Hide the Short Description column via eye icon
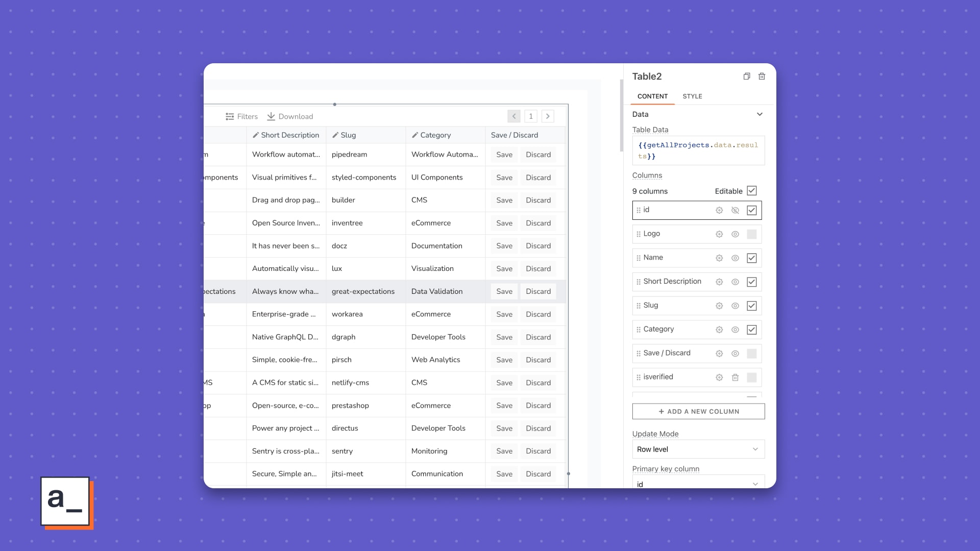This screenshot has height=551, width=980. (x=735, y=282)
